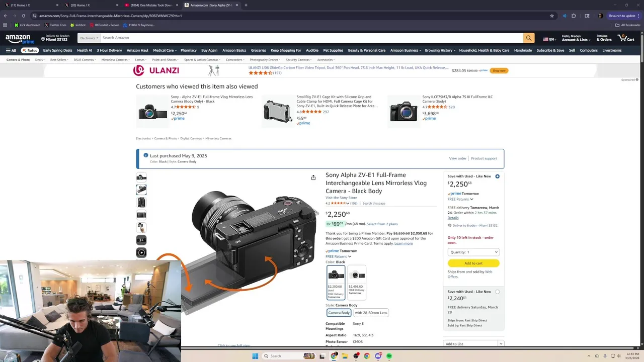Open the All Bookmarks folder
The image size is (644, 362).
coord(627,25)
